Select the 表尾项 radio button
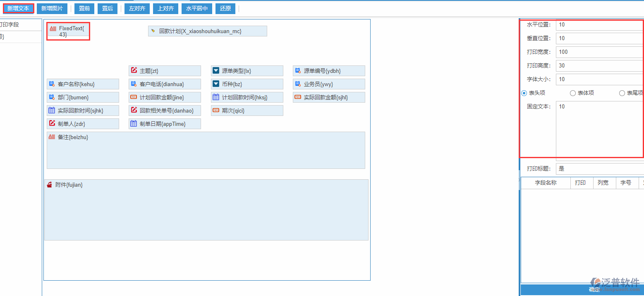 tap(622, 93)
